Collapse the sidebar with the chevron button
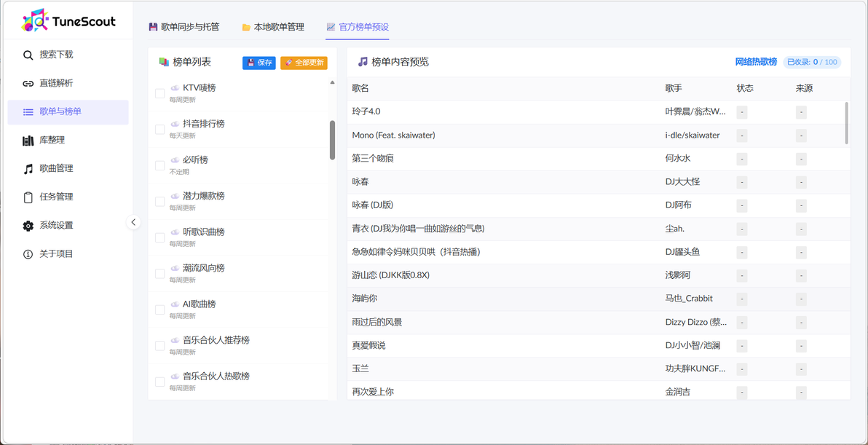Image resolution: width=868 pixels, height=445 pixels. [x=133, y=223]
